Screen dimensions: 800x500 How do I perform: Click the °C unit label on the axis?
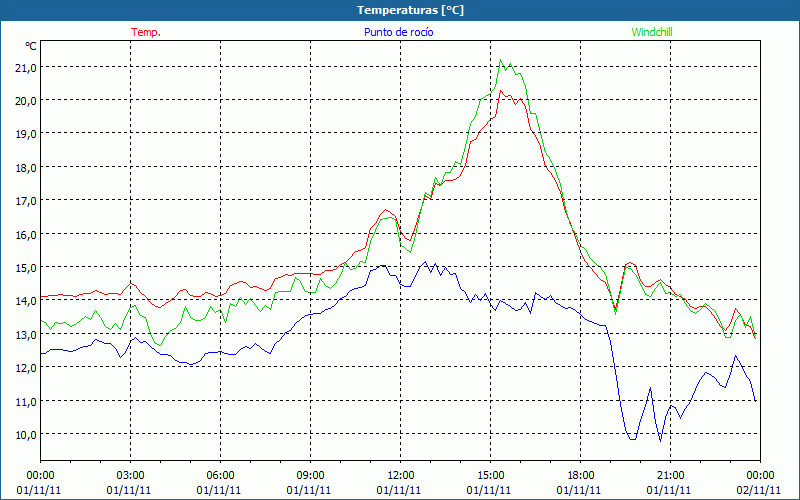(31, 46)
